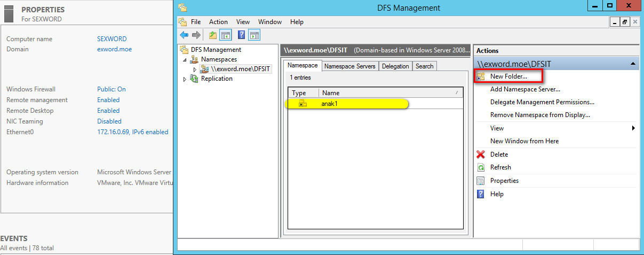The width and height of the screenshot is (644, 255).
Task: Click the Server Manager PROPERTIES server icon
Action: click(x=9, y=12)
